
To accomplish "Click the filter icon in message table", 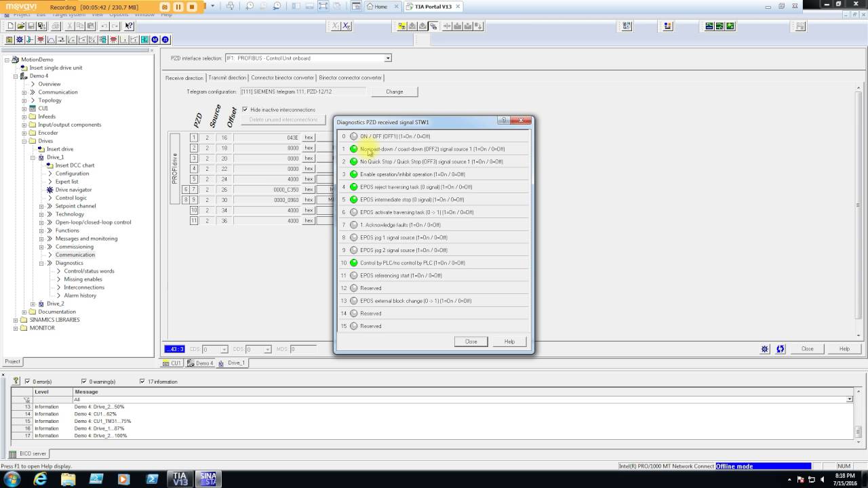I will [27, 400].
